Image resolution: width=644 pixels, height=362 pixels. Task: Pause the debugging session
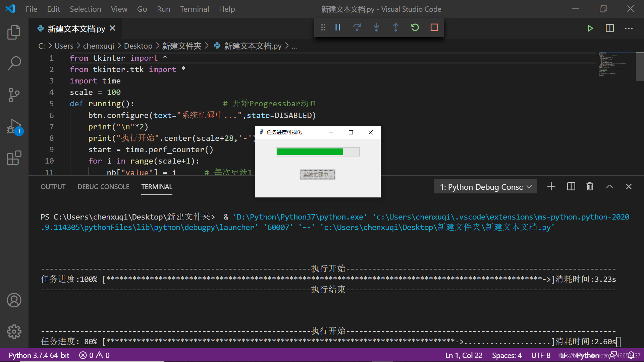(x=338, y=27)
